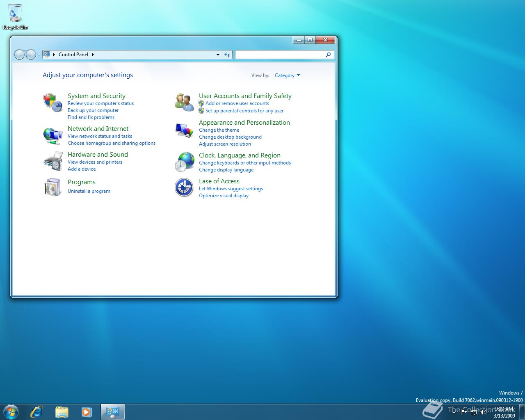Open Clock, Language, and Region heading
Image resolution: width=525 pixels, height=420 pixels.
[240, 155]
